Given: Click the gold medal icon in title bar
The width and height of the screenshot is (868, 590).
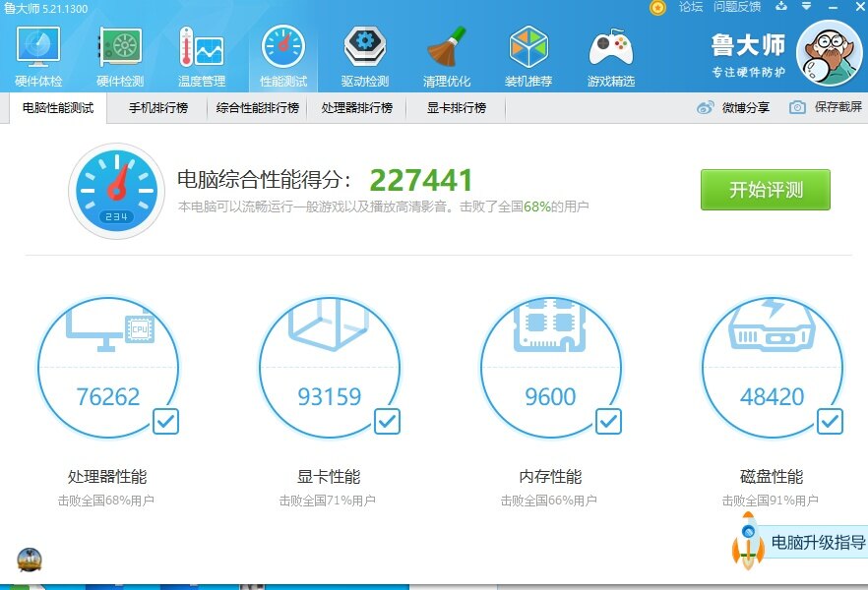Looking at the screenshot, I should click(658, 8).
